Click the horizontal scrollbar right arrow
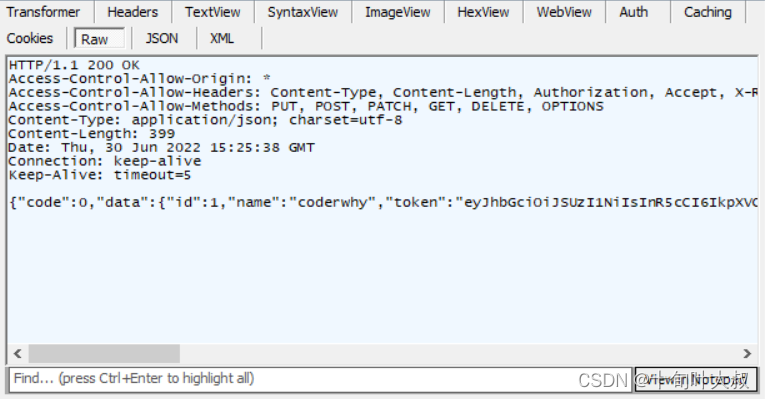 point(747,354)
